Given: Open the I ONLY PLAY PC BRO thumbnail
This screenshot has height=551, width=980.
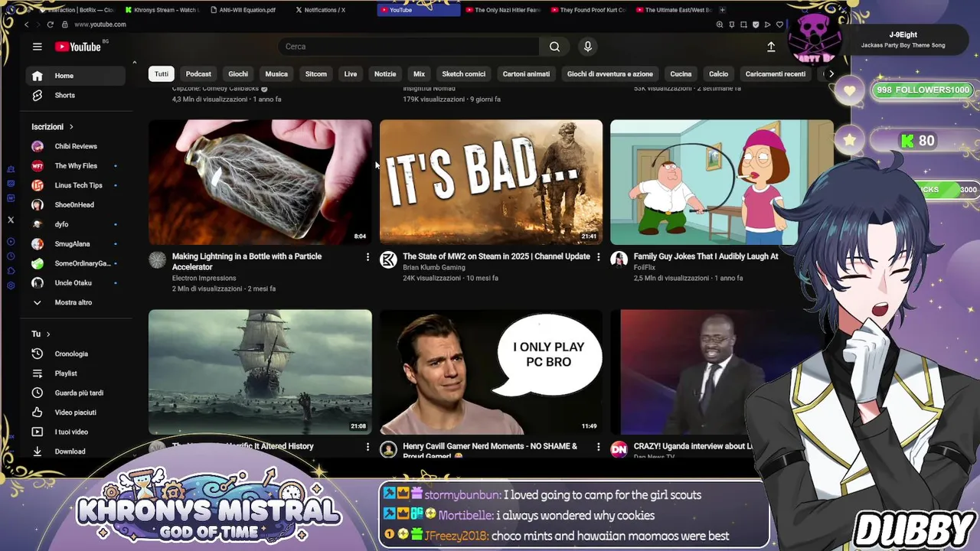Looking at the screenshot, I should click(491, 372).
